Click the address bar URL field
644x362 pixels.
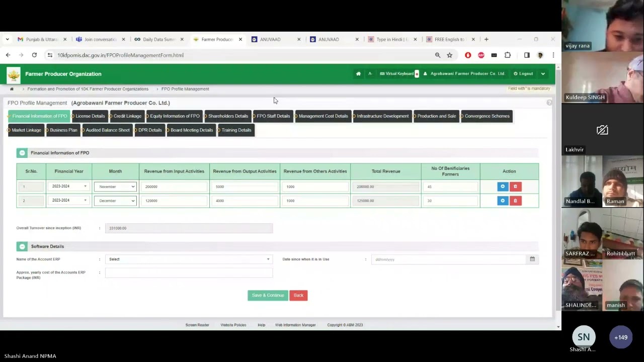pos(242,55)
